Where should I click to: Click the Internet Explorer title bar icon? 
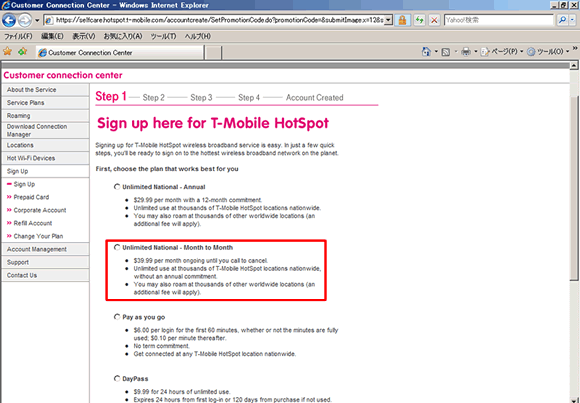(x=6, y=5)
